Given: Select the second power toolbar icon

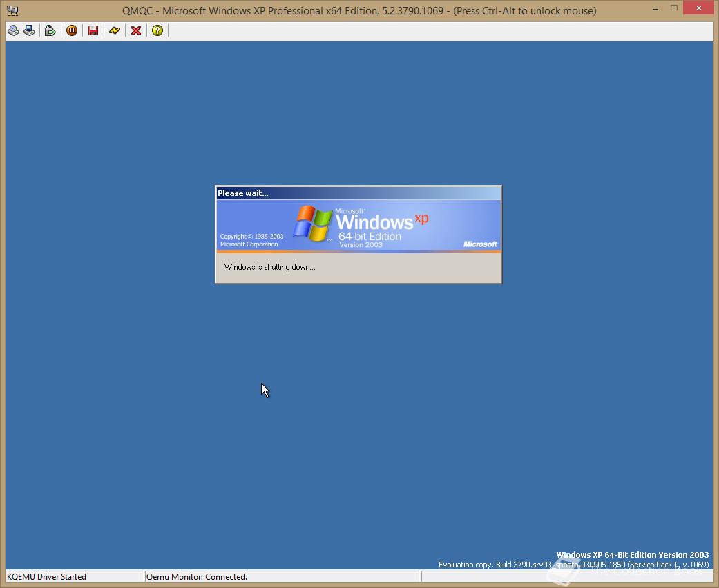Looking at the screenshot, I should (29, 30).
